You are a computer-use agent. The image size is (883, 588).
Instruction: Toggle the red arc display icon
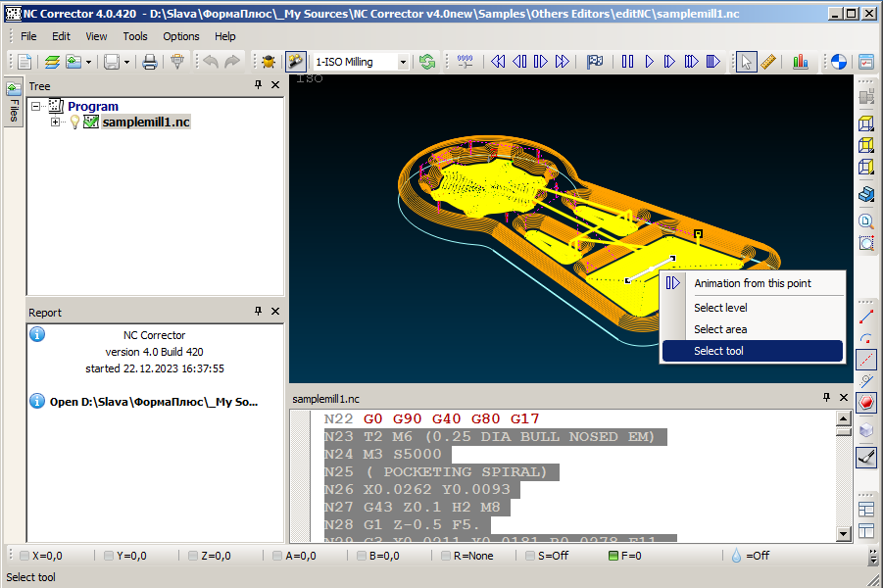(x=866, y=338)
